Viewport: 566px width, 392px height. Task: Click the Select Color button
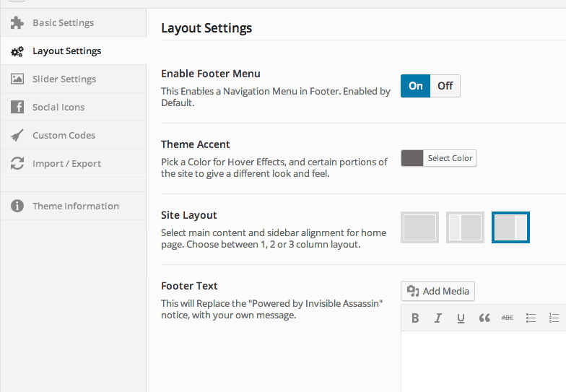tap(450, 158)
